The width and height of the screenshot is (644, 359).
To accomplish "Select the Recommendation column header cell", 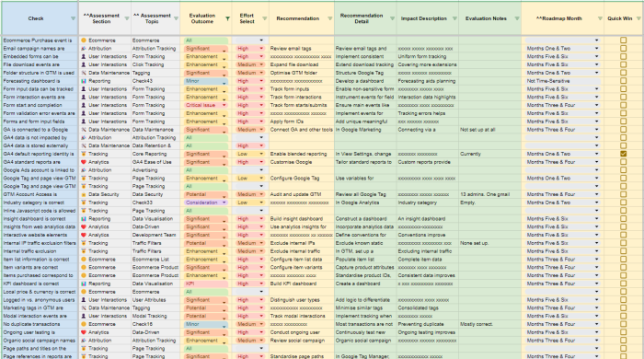I will coord(302,18).
